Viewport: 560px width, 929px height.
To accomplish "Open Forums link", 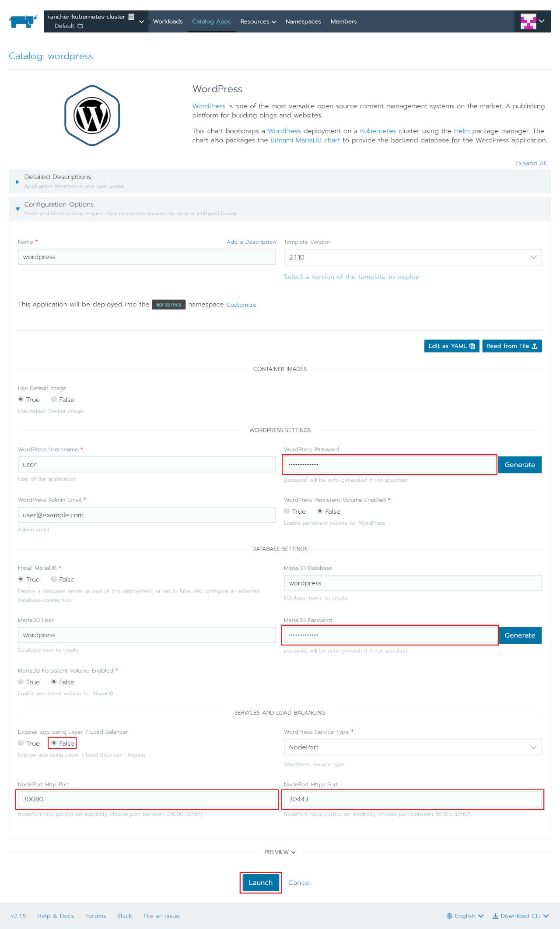I will [95, 916].
